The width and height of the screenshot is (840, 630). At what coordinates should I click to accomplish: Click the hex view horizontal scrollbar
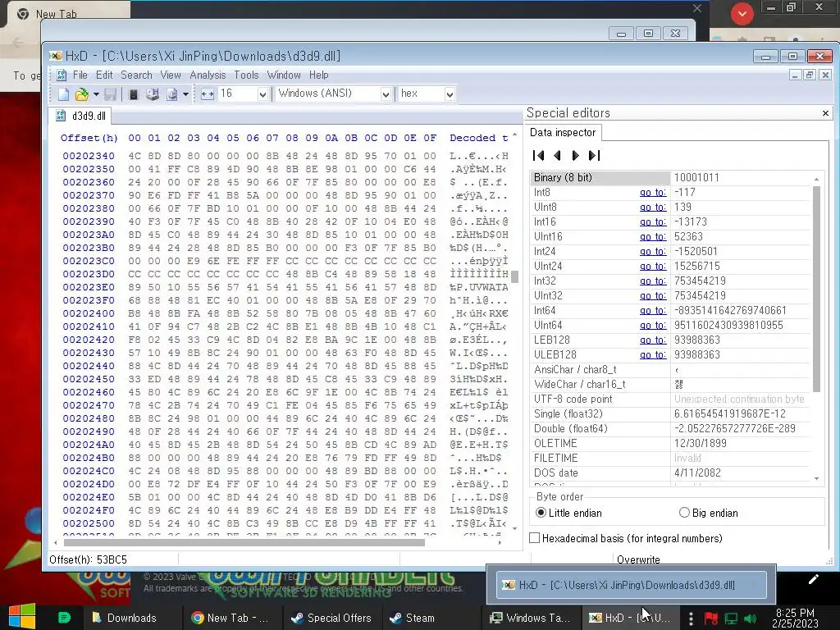[244, 543]
